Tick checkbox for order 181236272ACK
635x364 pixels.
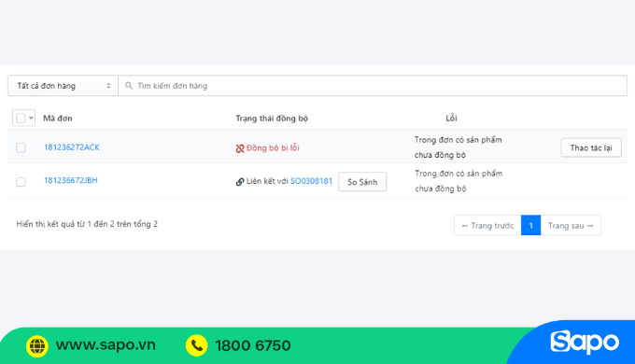point(21,147)
